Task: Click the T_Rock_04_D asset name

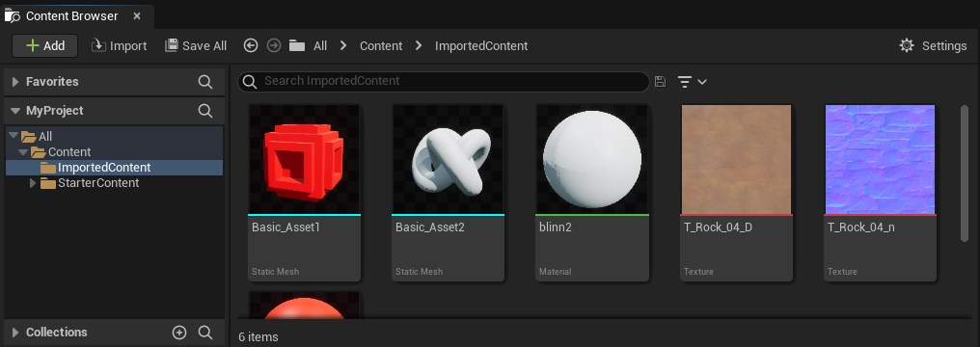Action: 718,227
